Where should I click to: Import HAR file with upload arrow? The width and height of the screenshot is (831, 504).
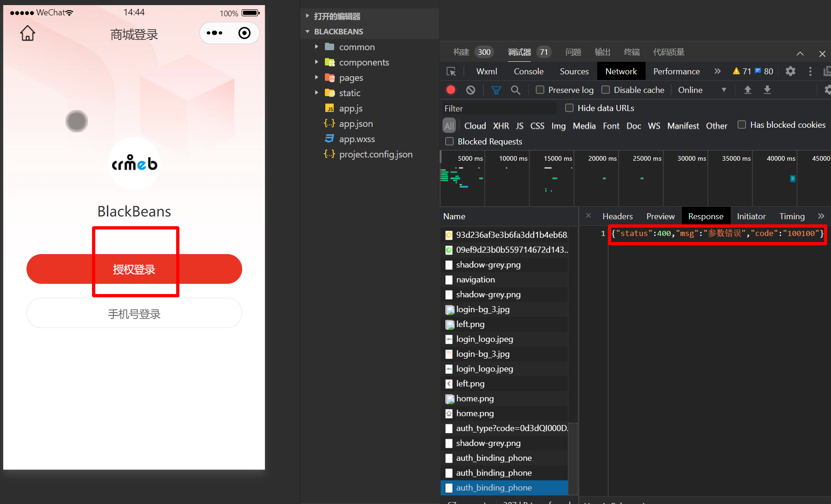[x=748, y=90]
